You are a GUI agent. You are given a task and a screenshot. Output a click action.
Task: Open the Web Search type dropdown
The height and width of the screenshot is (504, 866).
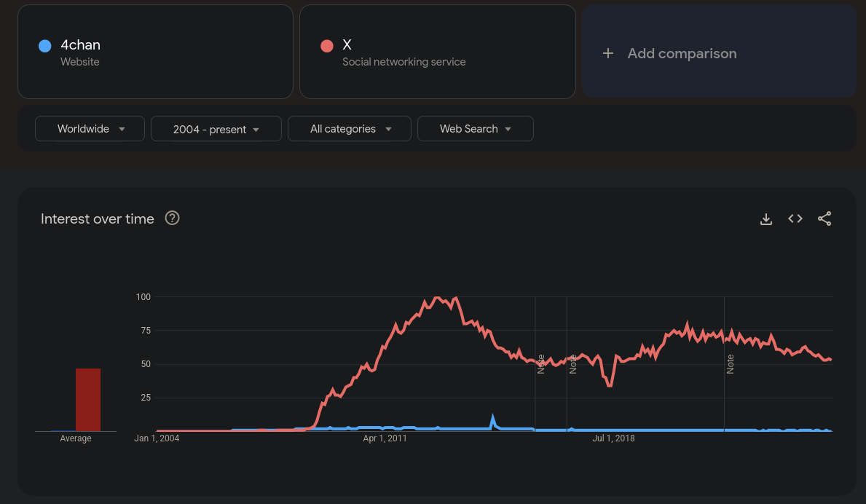[476, 129]
